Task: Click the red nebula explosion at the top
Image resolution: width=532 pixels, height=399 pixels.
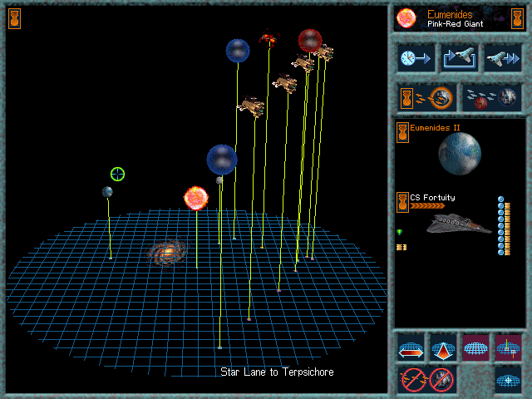Action: pyautogui.click(x=269, y=37)
